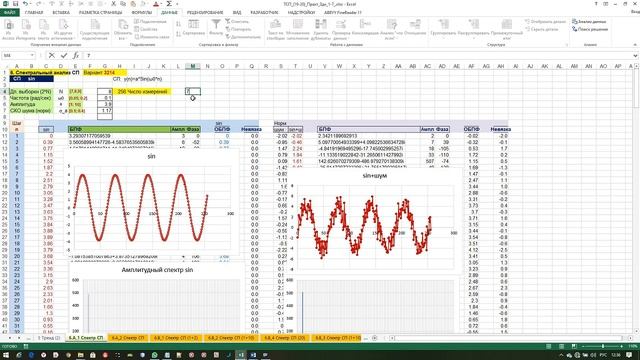Switch to the Формулы tab
Image resolution: width=640 pixels, height=360 pixels.
click(x=142, y=13)
